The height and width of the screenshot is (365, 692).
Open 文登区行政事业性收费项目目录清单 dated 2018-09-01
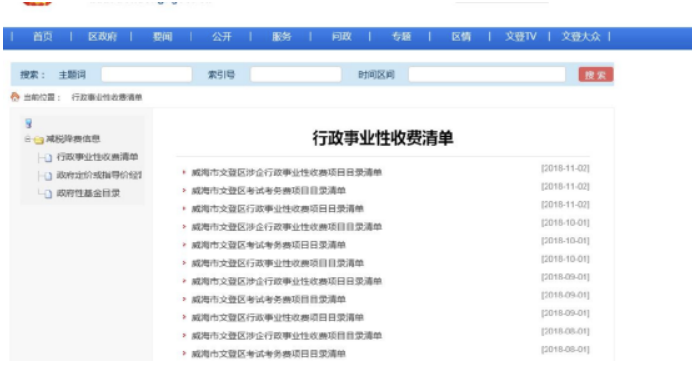[x=278, y=317]
